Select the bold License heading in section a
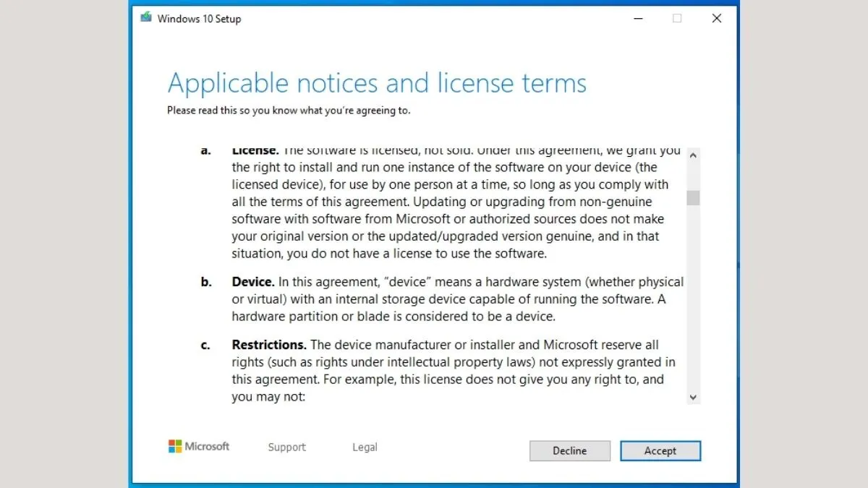 [255, 150]
